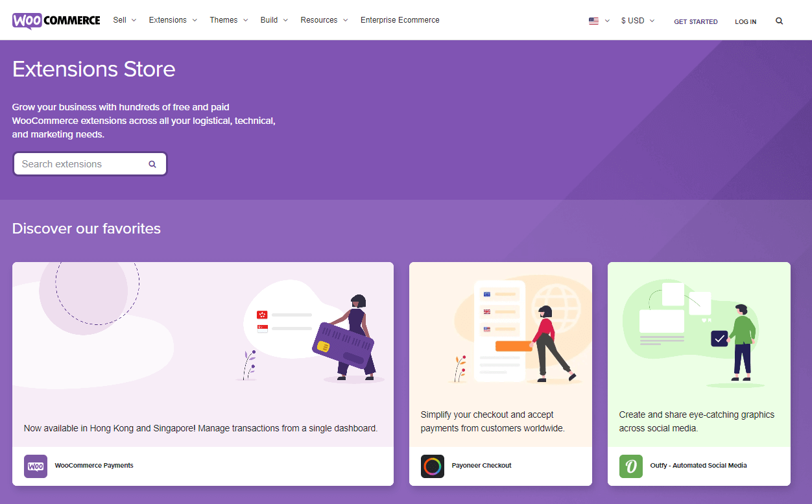The image size is (812, 504).
Task: Click 'Simplify your checkout' description text
Action: (493, 422)
